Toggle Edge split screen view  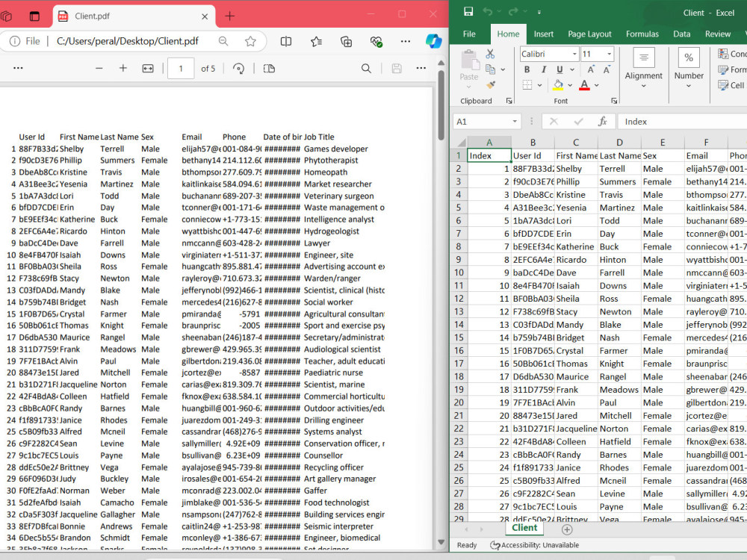[286, 41]
